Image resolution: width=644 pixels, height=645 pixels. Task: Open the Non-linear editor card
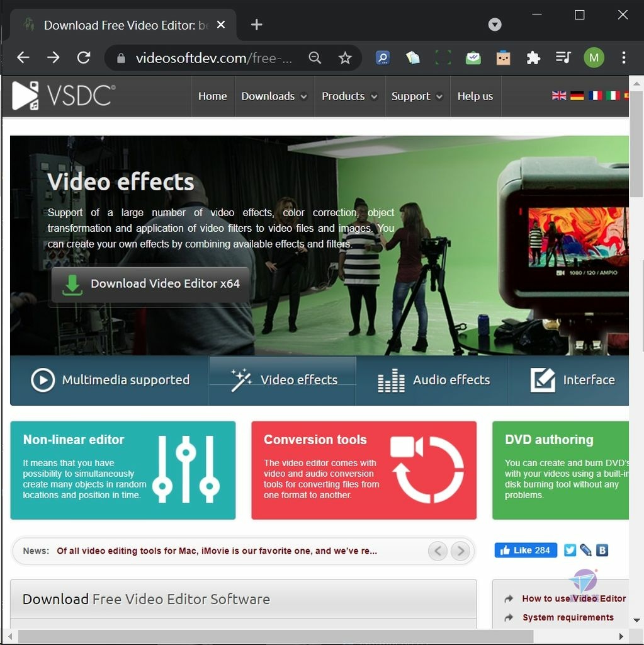(x=123, y=470)
